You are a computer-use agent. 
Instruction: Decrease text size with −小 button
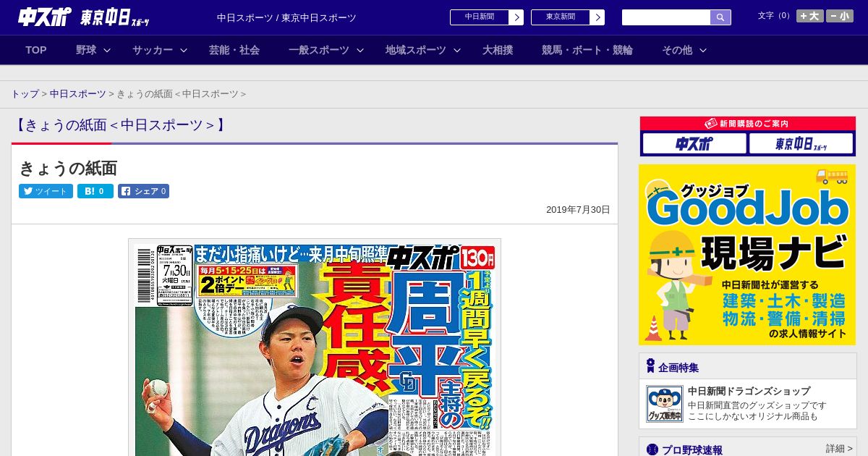[840, 16]
